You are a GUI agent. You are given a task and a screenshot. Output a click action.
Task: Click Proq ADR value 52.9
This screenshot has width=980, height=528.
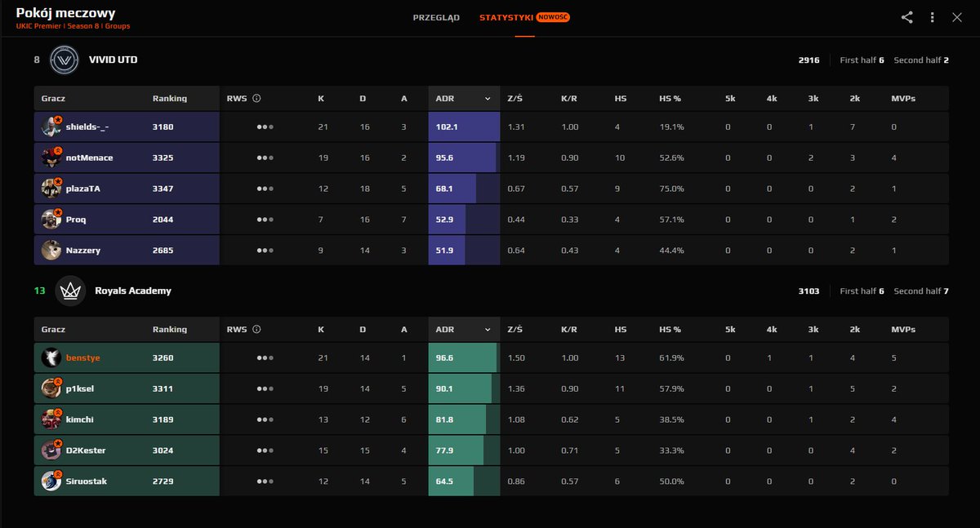pos(445,220)
